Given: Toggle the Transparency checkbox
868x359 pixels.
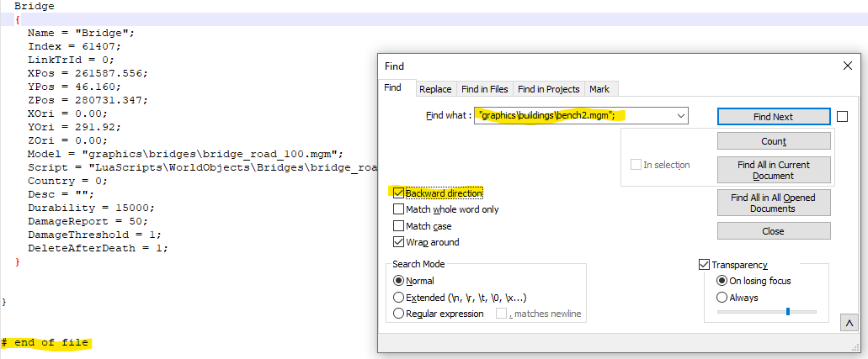Looking at the screenshot, I should click(704, 264).
